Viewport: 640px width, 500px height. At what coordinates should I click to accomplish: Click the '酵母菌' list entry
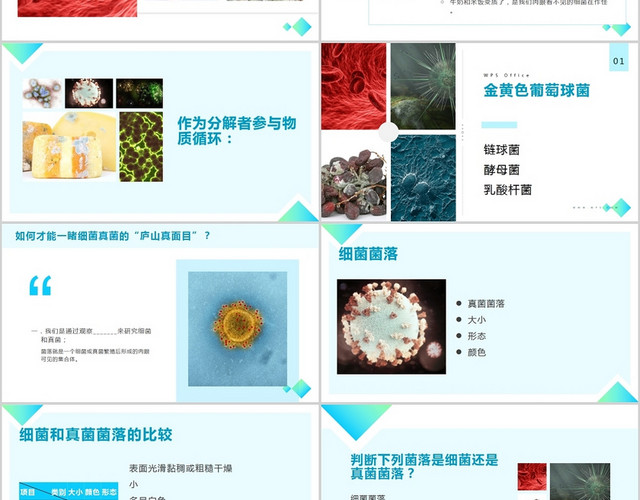pyautogui.click(x=502, y=170)
